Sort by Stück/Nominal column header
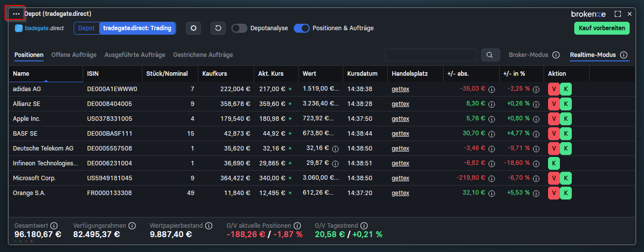644x252 pixels. click(170, 74)
